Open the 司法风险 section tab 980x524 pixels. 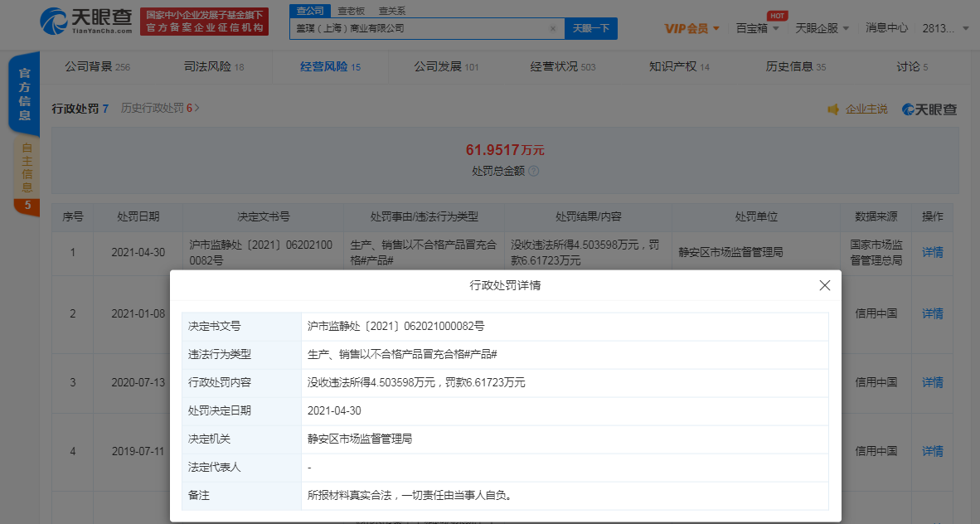[213, 66]
